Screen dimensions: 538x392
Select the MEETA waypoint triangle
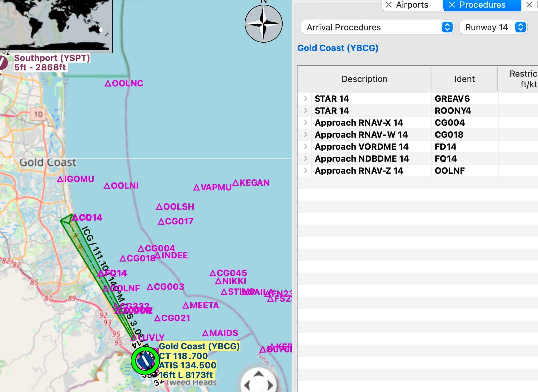tap(186, 305)
